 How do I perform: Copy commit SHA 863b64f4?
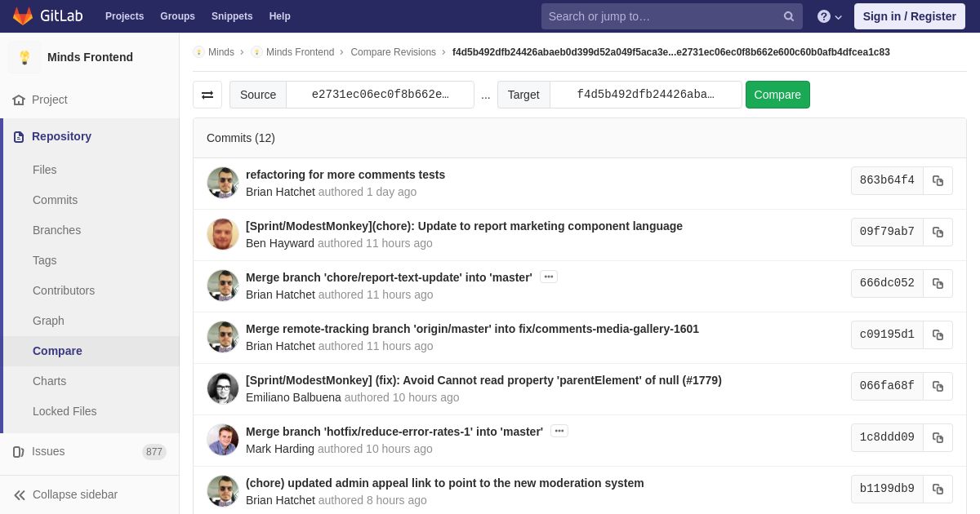[x=938, y=180]
